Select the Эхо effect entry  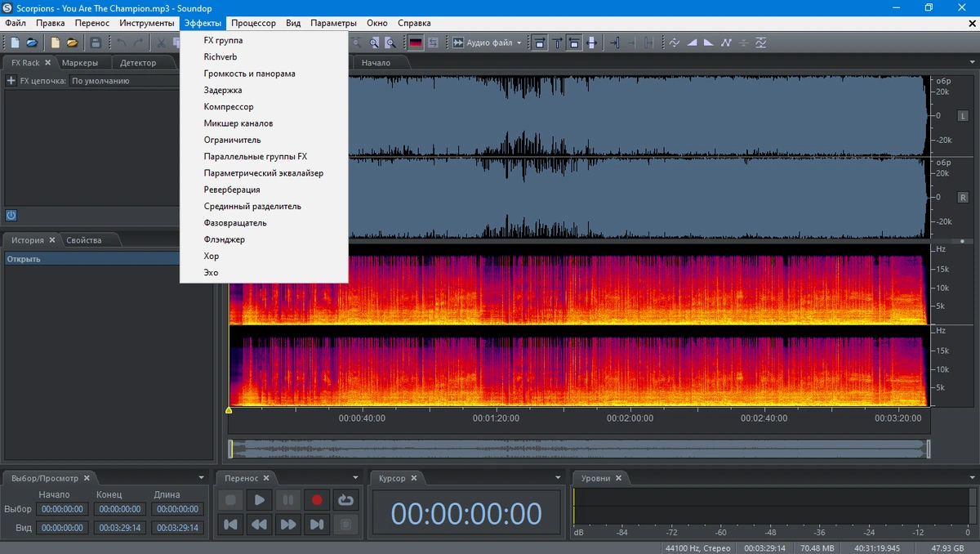click(x=264, y=273)
